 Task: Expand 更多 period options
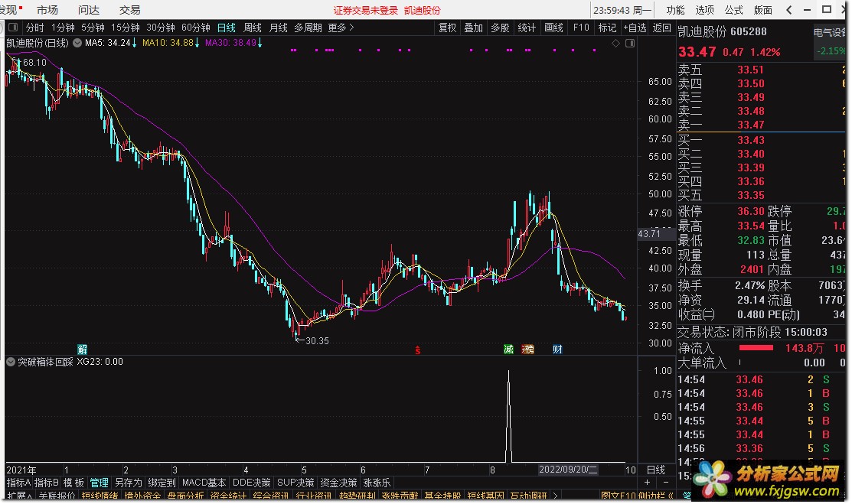click(341, 28)
